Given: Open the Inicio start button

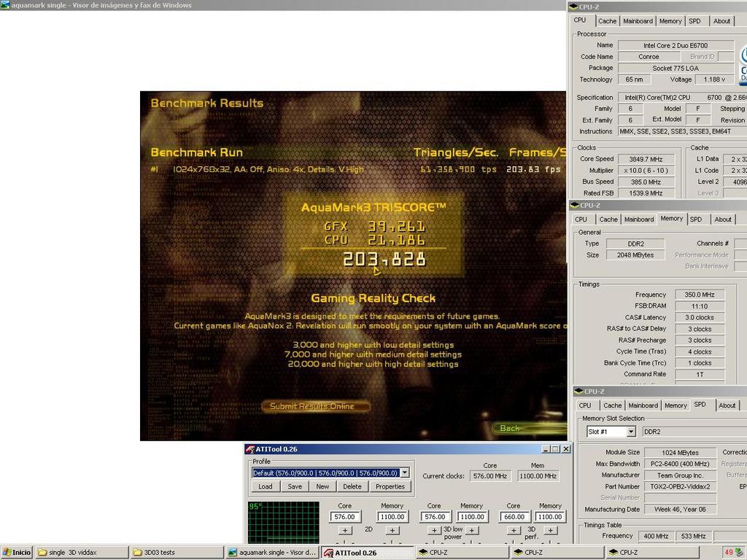Looking at the screenshot, I should point(17,553).
